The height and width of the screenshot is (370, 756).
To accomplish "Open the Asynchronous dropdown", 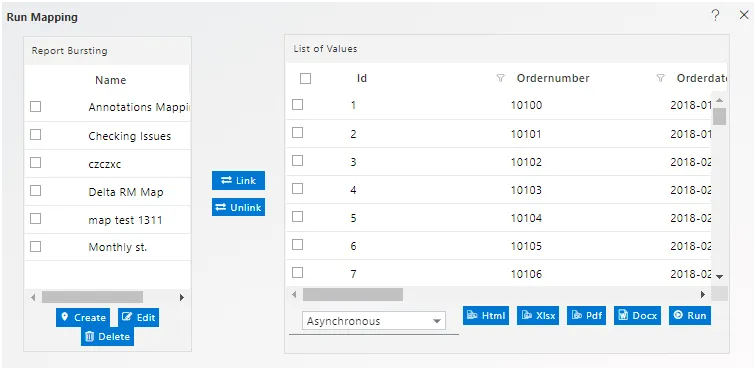I will click(x=374, y=321).
